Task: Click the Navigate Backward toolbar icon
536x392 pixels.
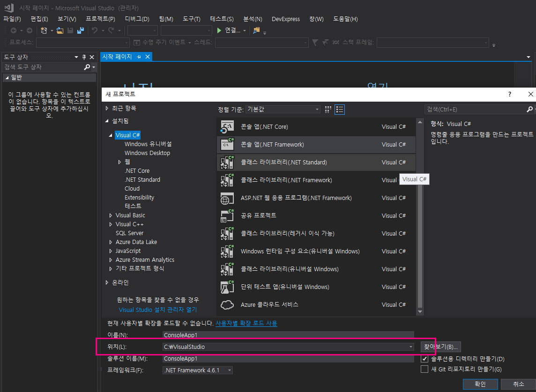Action: coord(14,31)
